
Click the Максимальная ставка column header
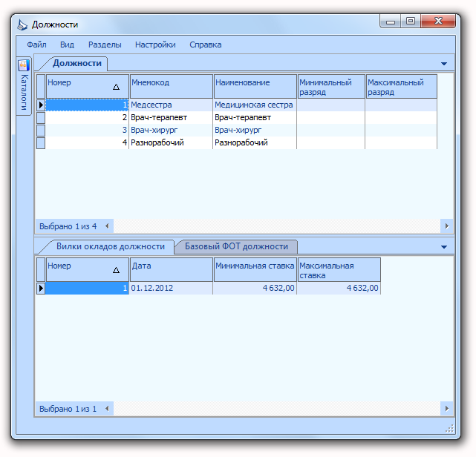339,269
